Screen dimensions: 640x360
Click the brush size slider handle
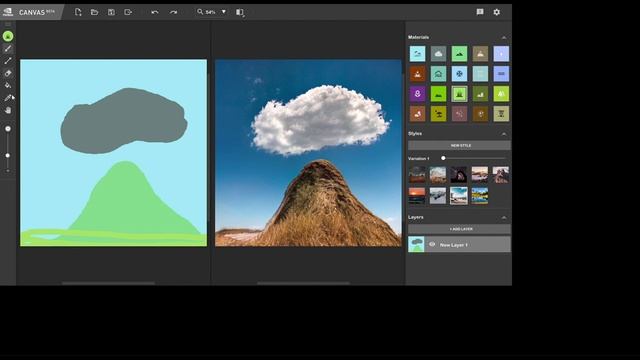tap(8, 156)
